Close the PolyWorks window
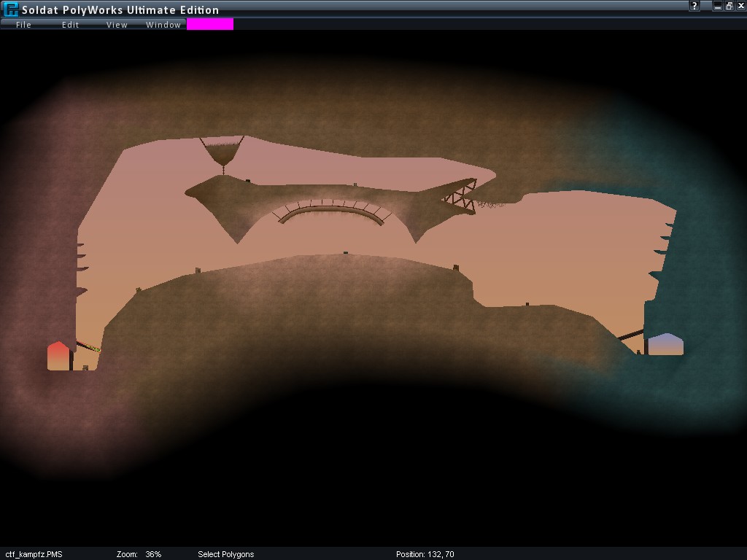 740,6
